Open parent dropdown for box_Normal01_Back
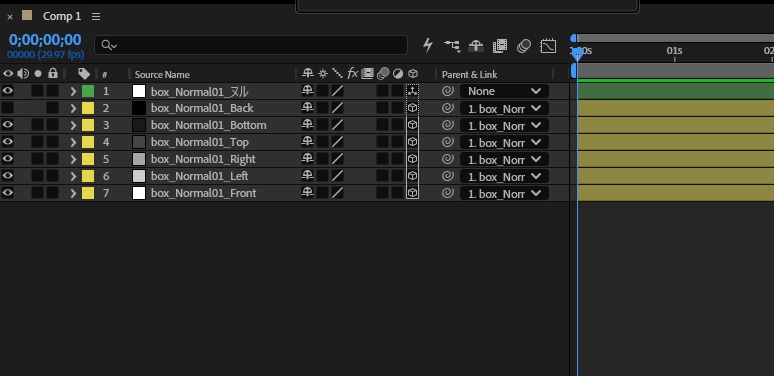The width and height of the screenshot is (774, 376). click(504, 109)
